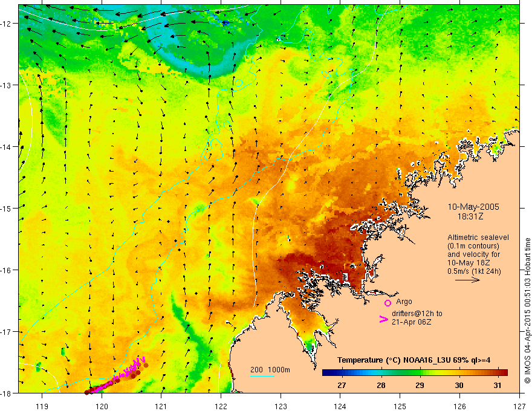This screenshot has width=532, height=411.
Task: Select the temperature color bar
Action: click(415, 372)
